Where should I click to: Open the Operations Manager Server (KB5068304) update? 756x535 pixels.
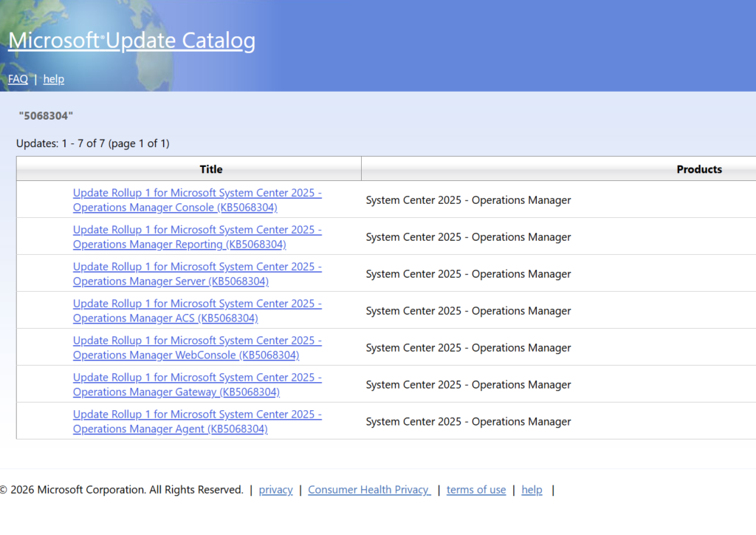(x=197, y=273)
